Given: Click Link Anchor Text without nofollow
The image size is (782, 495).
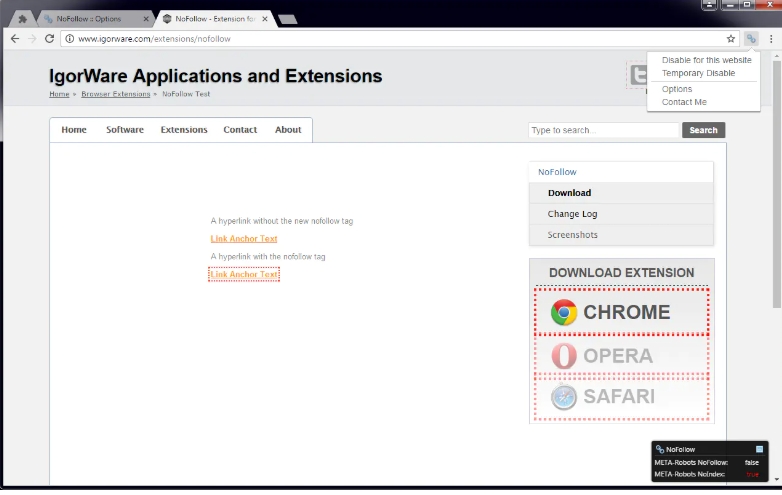Looking at the screenshot, I should click(244, 239).
